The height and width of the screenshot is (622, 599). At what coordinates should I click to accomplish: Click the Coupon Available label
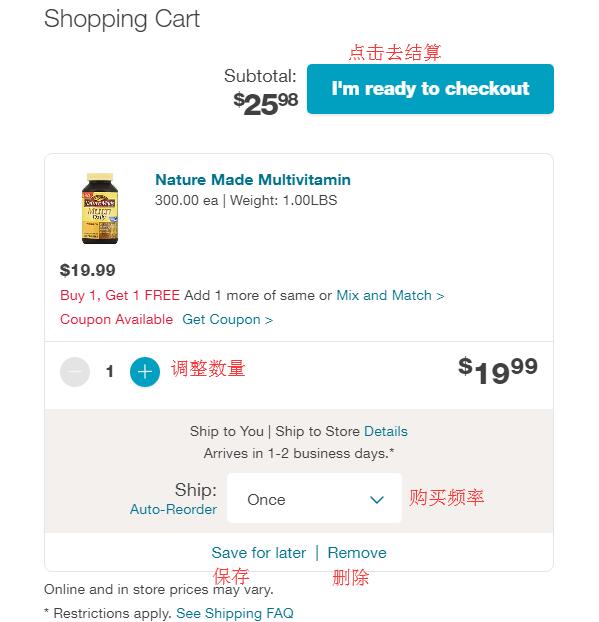(116, 319)
